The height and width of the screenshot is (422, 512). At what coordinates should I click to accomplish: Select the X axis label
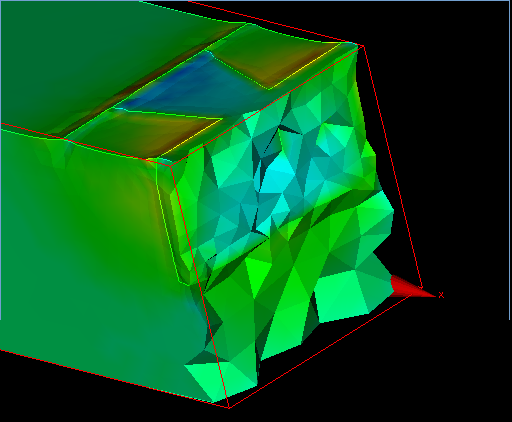point(441,295)
